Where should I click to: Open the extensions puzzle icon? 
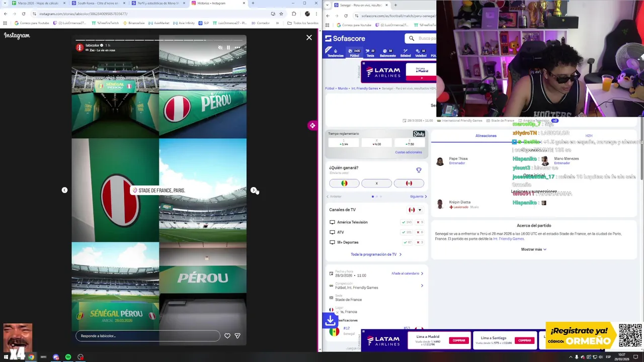tap(294, 14)
